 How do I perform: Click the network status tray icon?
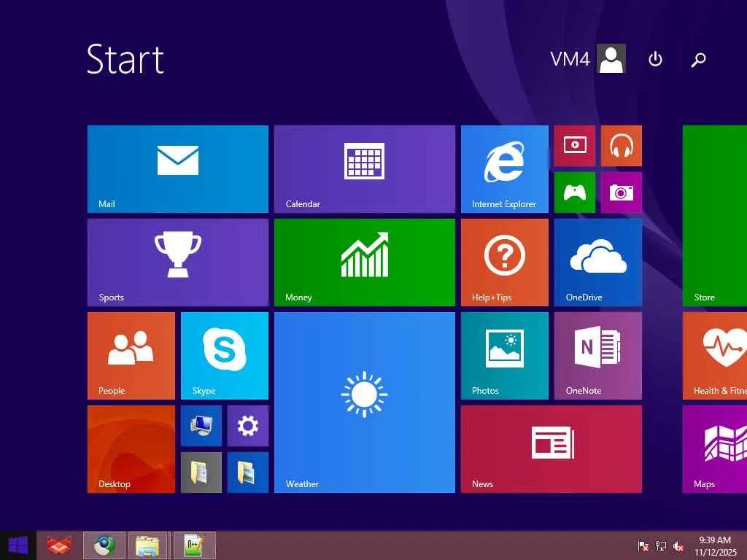tap(661, 546)
